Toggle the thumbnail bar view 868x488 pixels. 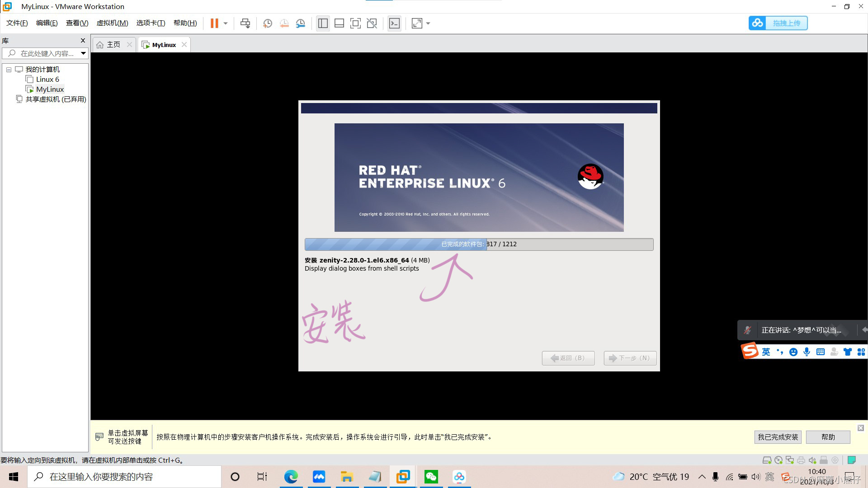point(339,23)
